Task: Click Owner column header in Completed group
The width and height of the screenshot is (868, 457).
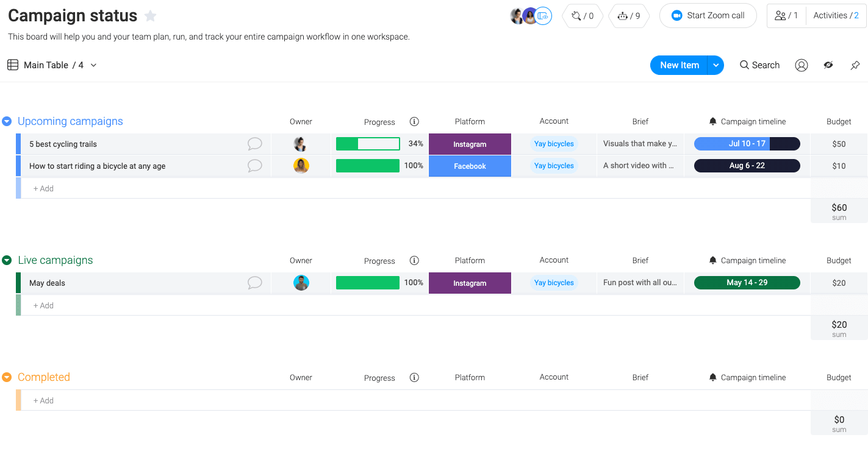Action: (301, 377)
